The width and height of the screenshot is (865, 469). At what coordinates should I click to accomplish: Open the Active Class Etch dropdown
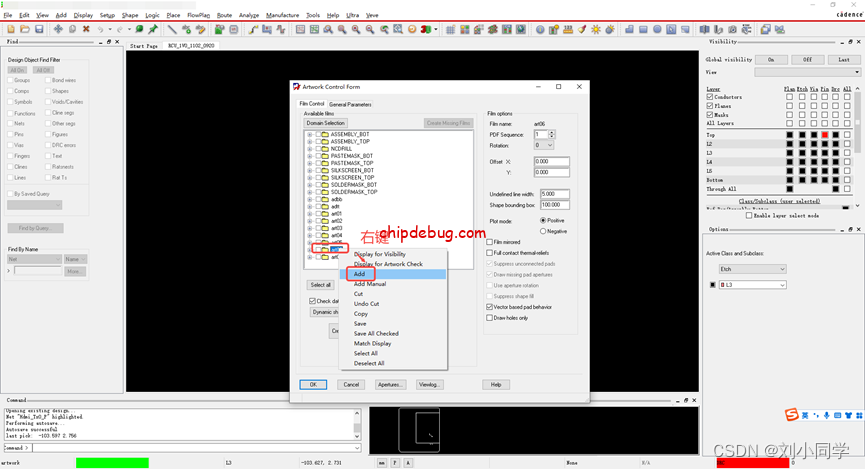752,269
